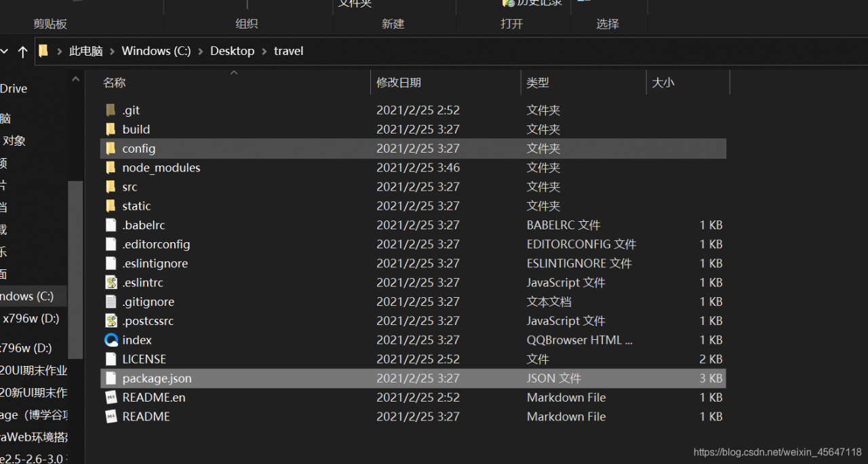This screenshot has height=464, width=868.
Task: Click the .gitignore text document icon
Action: pos(111,301)
